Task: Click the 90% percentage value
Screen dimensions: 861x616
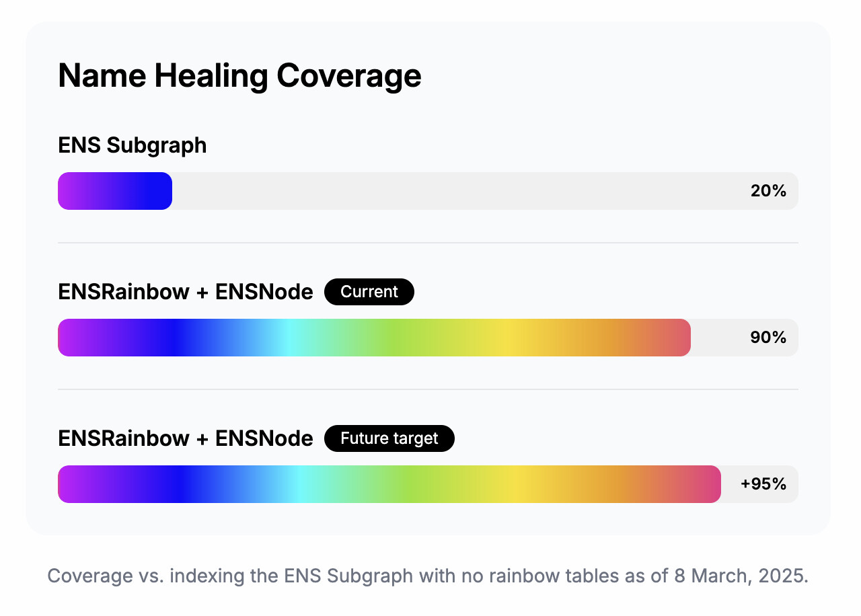Action: [768, 338]
